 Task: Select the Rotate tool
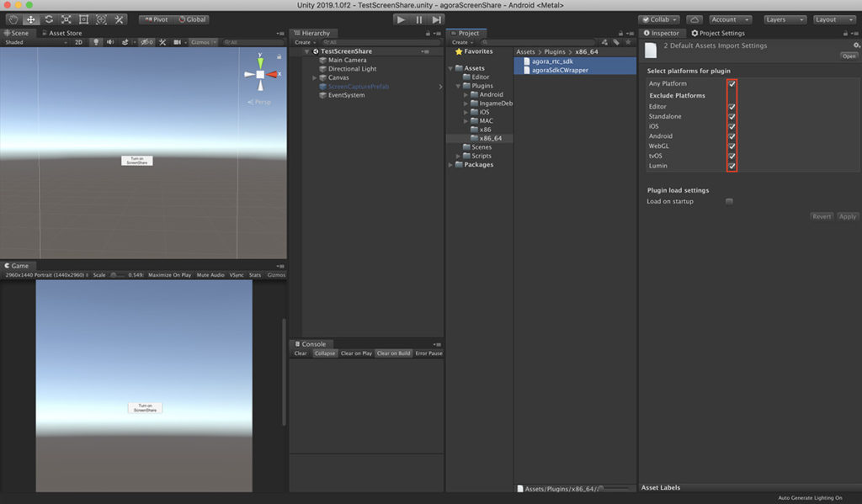tap(48, 19)
